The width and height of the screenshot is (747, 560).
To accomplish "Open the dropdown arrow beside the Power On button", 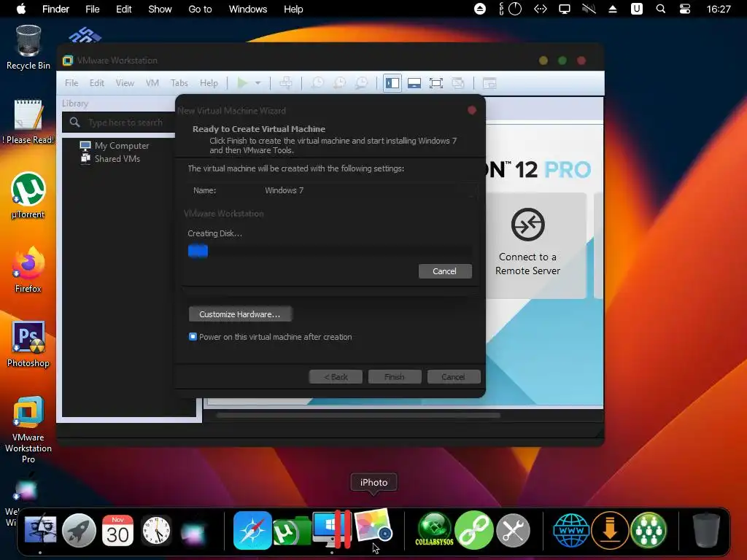I will coord(258,83).
